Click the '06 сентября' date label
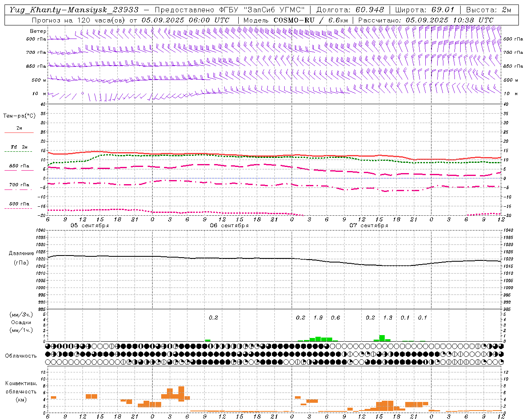 pyautogui.click(x=229, y=226)
